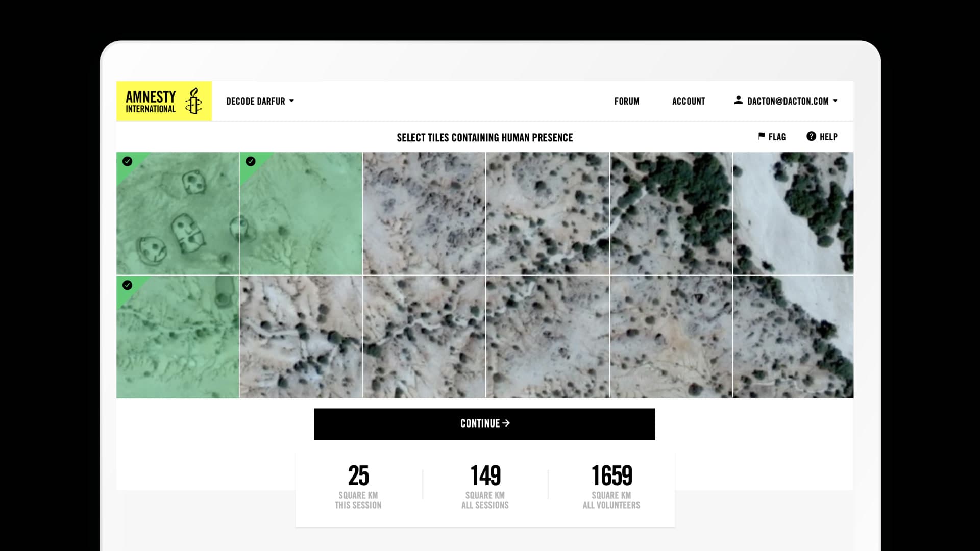Viewport: 980px width, 551px height.
Task: Select the dense tree-covered tile in the top row
Action: click(671, 213)
